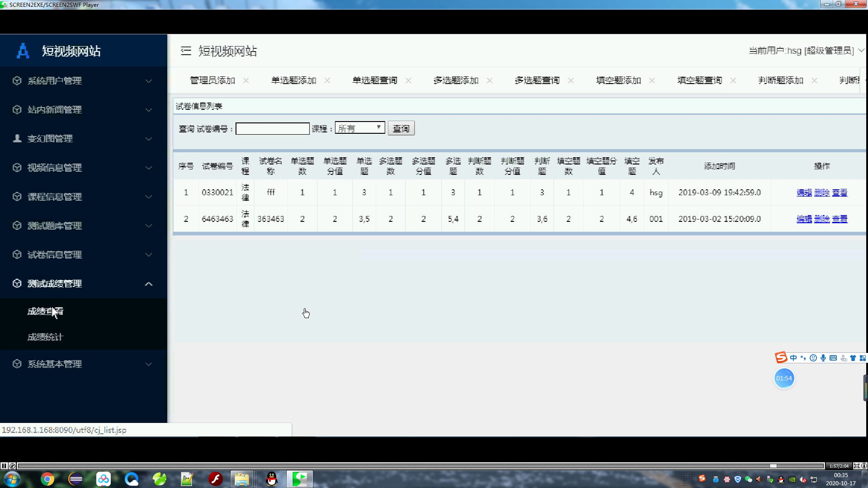Close the 多选题查询 tab
This screenshot has height=488, width=868.
tap(571, 80)
